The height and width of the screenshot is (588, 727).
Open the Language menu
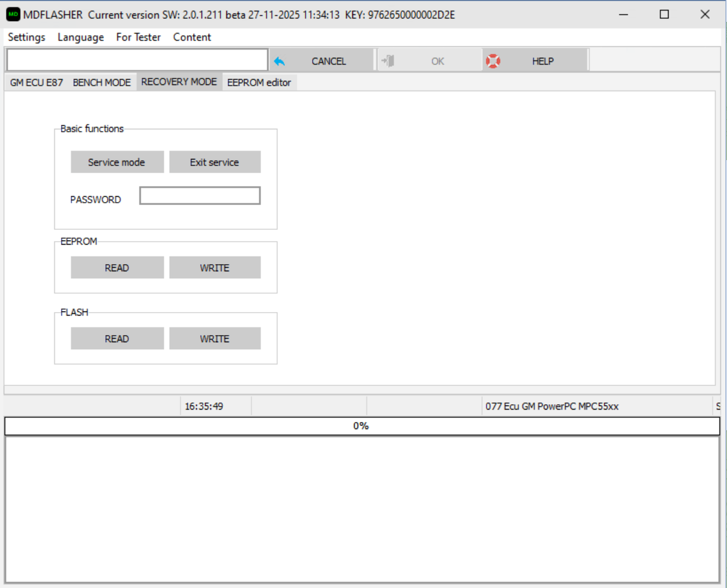tap(80, 37)
